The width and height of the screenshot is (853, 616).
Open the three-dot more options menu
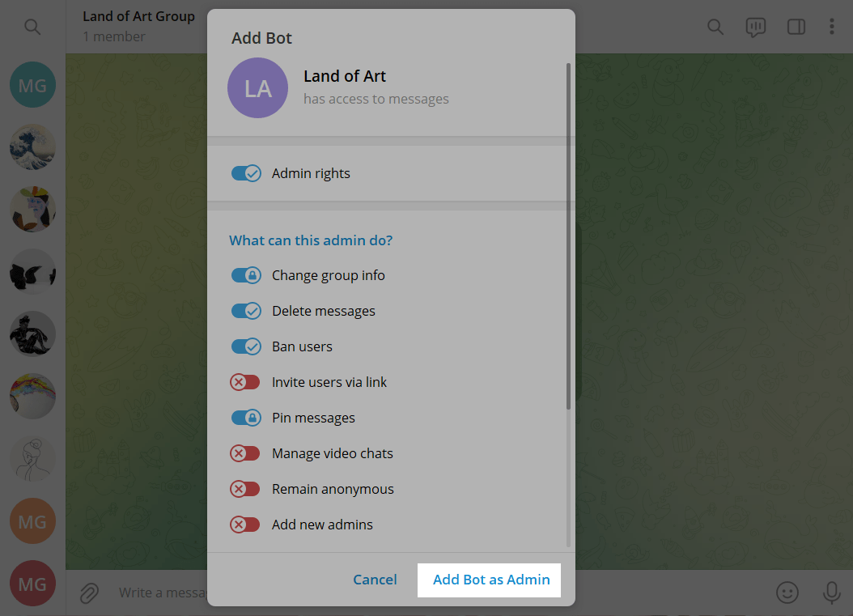click(x=831, y=27)
